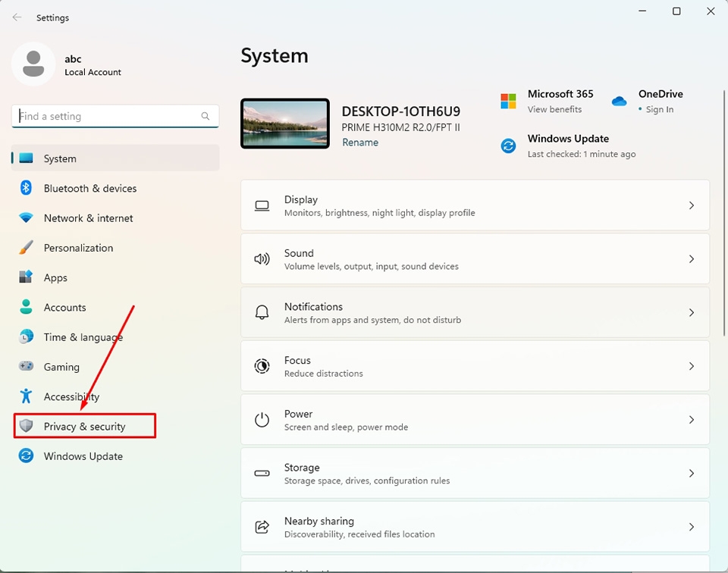Screen dimensions: 728x573
Task: Open the Apps sidebar icon
Action: (x=26, y=277)
